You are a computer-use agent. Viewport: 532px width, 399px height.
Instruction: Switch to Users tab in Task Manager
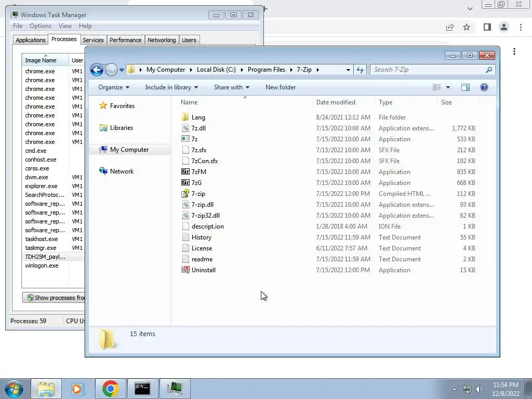tap(189, 40)
